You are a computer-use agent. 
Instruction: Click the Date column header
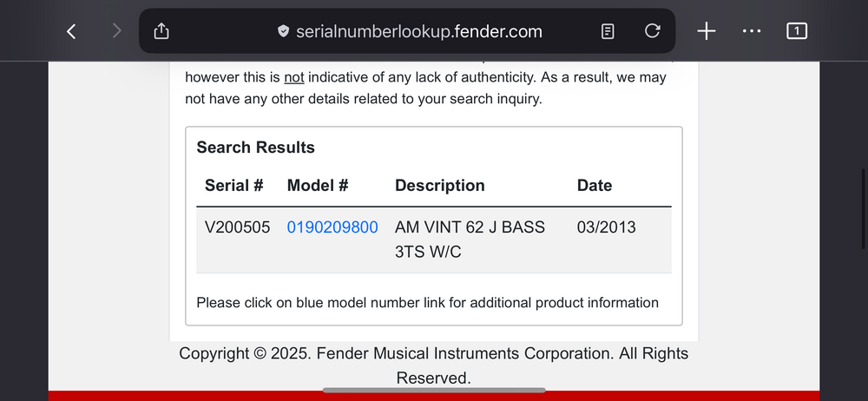pos(595,186)
